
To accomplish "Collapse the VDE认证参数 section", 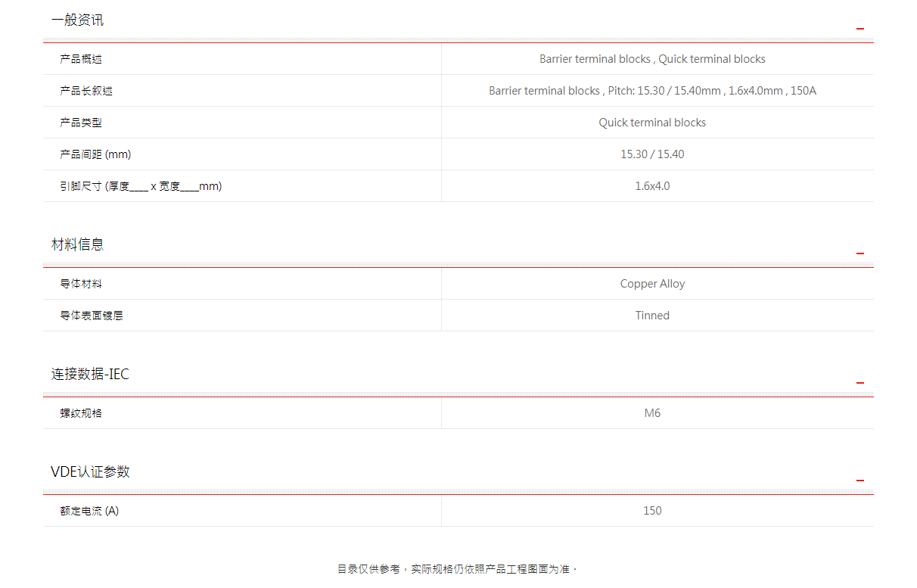I will (x=860, y=481).
